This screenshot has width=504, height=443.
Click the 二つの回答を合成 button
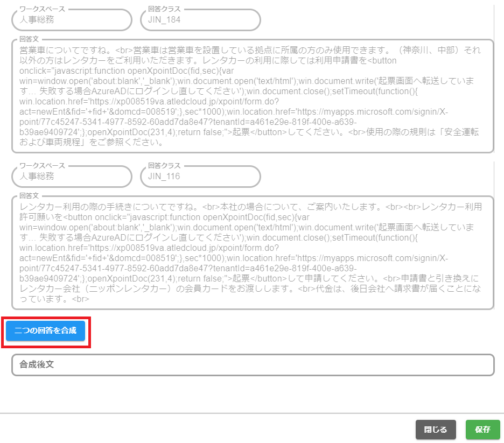[45, 331]
